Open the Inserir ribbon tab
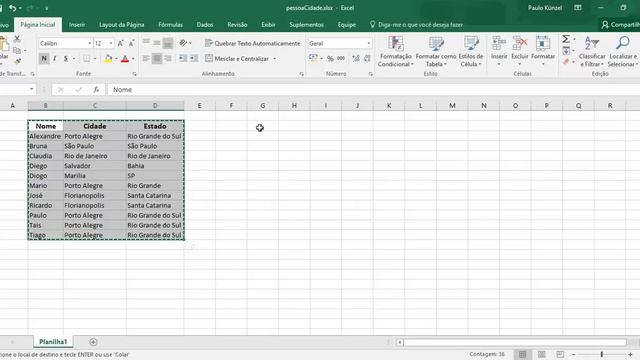Viewport: 640px width, 360px height. (77, 25)
